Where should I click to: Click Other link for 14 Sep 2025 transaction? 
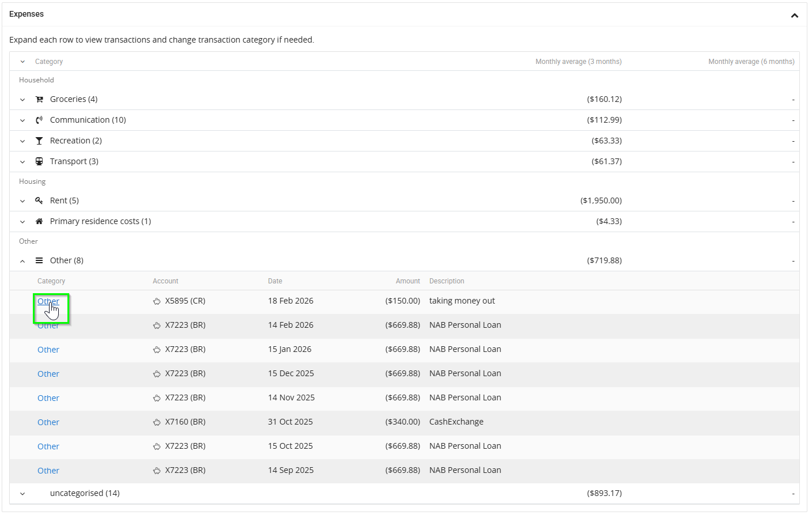[x=48, y=471]
